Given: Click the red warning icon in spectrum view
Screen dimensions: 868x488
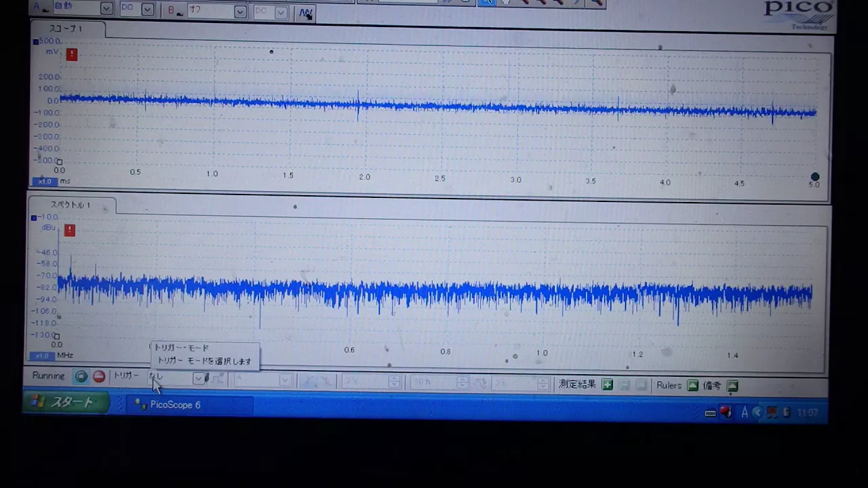Looking at the screenshot, I should [70, 230].
